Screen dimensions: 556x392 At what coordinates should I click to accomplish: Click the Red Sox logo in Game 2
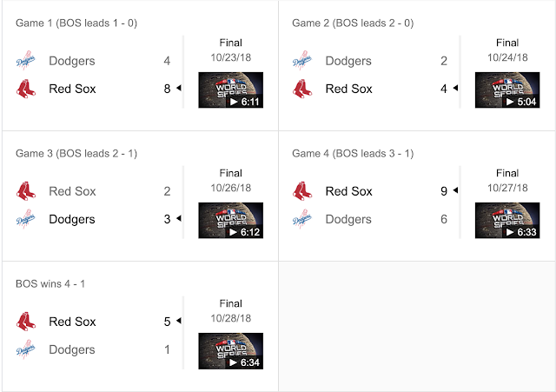coord(302,89)
